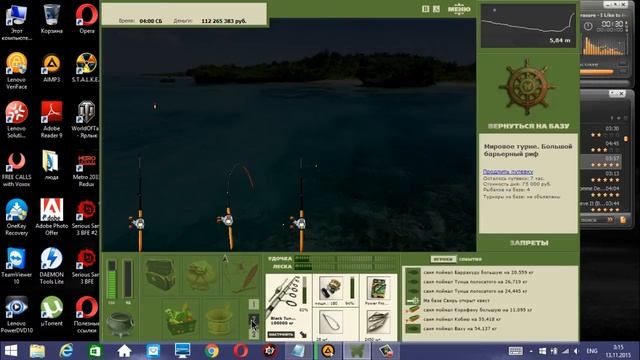Click the cooking cauldron icon

pyautogui.click(x=120, y=324)
